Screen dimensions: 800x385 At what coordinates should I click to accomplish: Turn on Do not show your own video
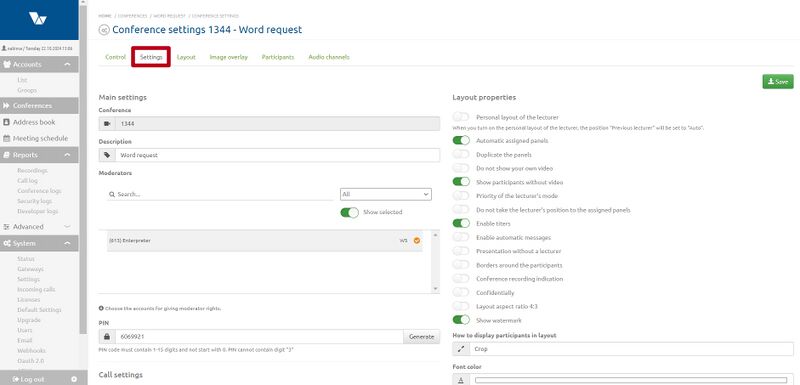coord(461,168)
